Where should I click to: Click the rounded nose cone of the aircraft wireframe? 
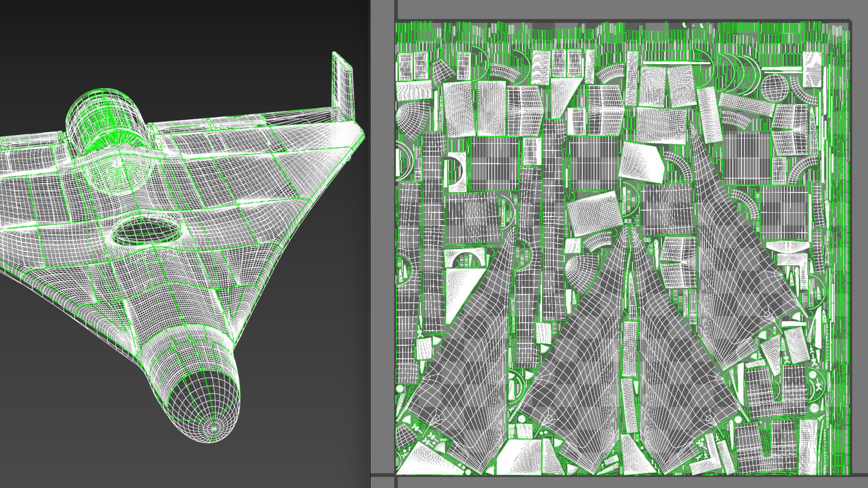(204, 406)
